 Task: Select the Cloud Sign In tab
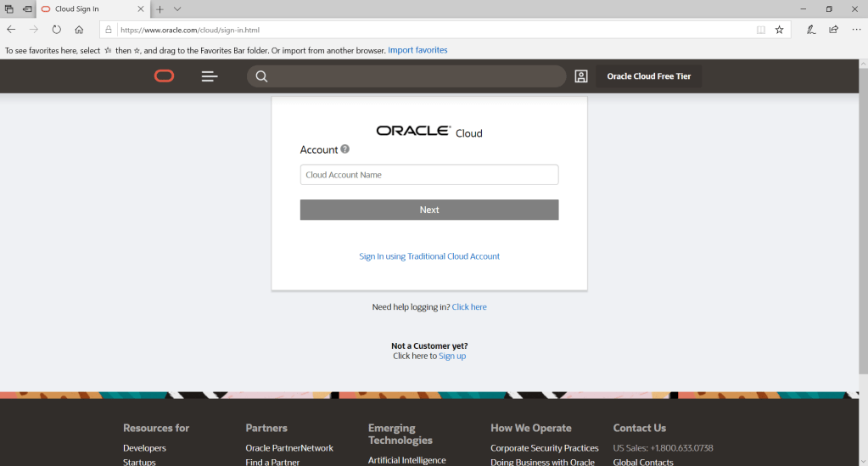[x=89, y=8]
